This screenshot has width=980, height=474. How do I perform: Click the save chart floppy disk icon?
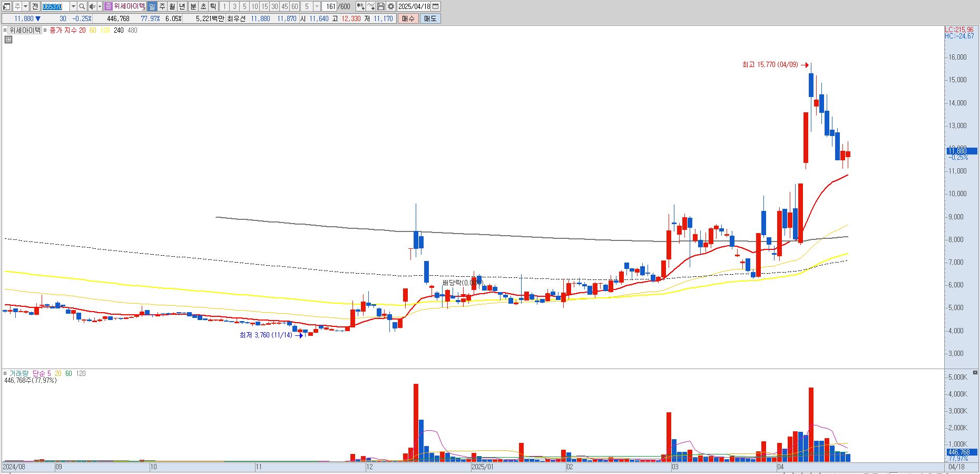coord(381,6)
